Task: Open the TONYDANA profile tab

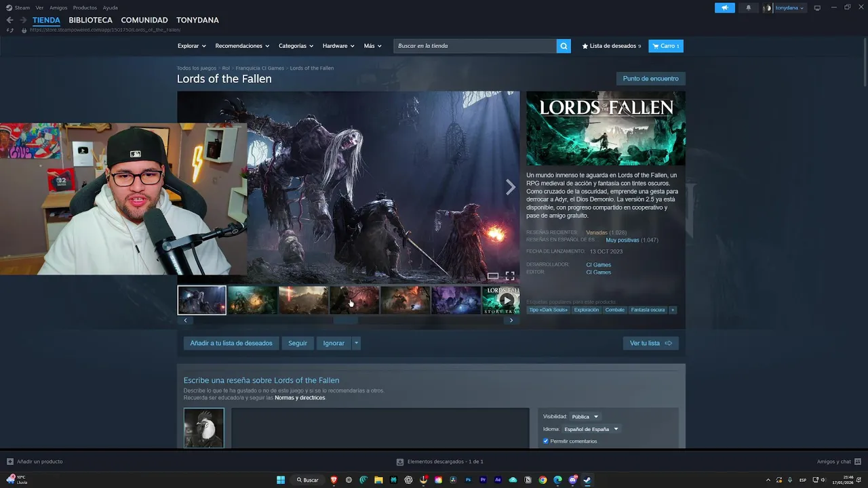Action: tap(197, 20)
